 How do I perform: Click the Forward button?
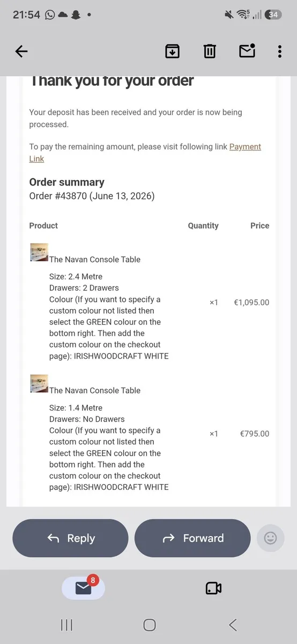point(192,538)
